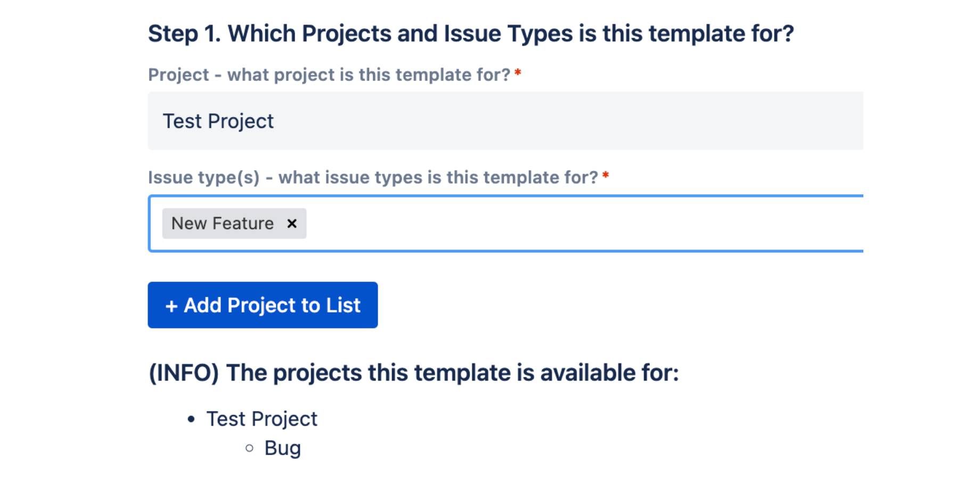Remove the New Feature issue type tag
The width and height of the screenshot is (980, 479).
coord(291,224)
